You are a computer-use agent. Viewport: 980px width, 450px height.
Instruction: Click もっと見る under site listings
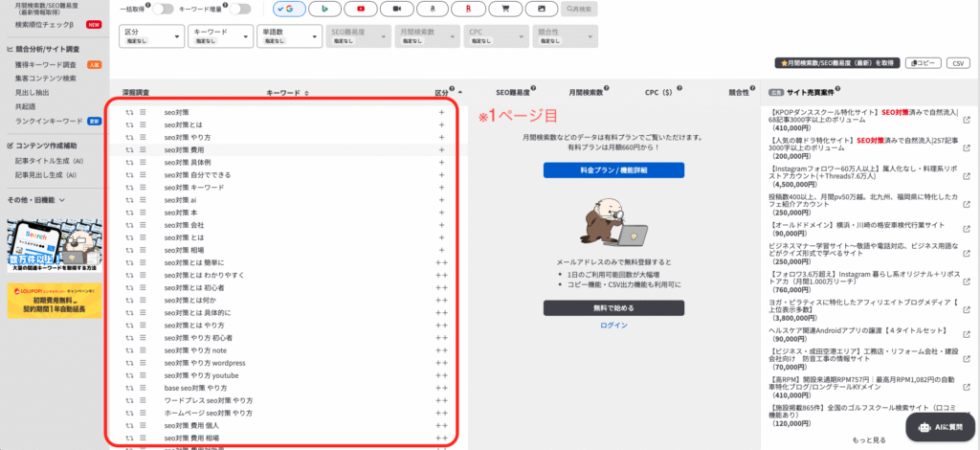[869, 439]
